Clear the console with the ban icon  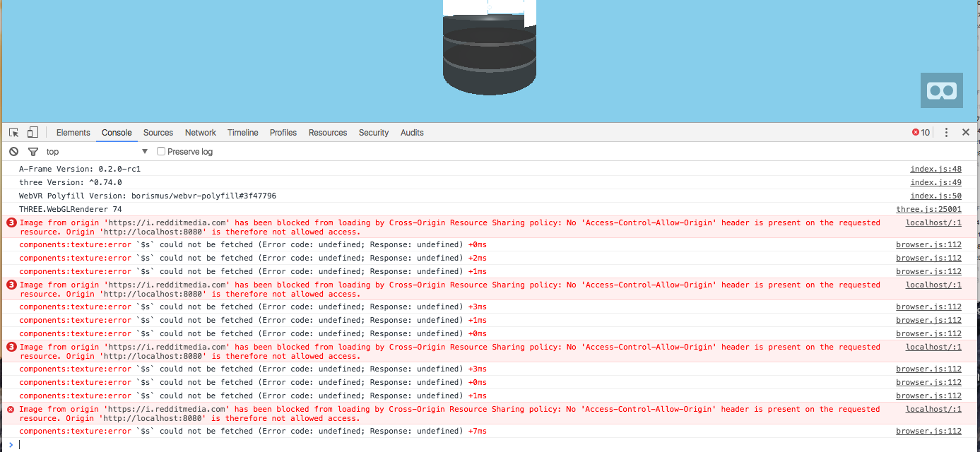coord(13,151)
